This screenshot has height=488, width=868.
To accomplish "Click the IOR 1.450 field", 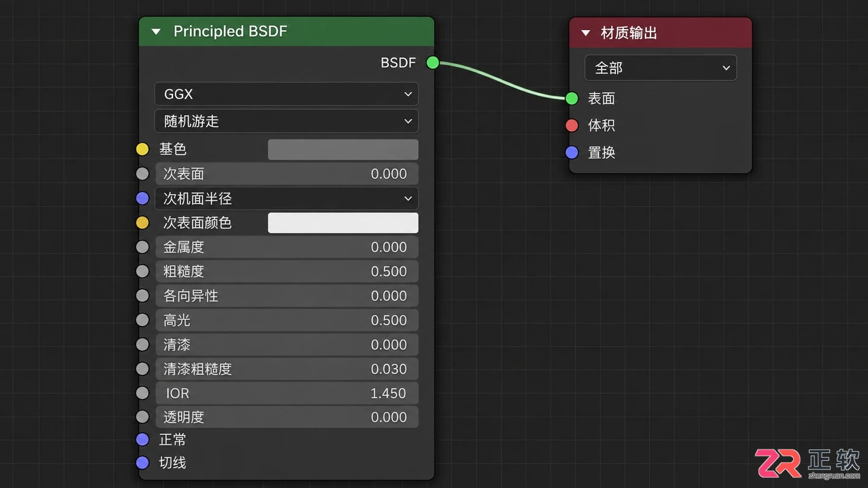I will click(286, 393).
